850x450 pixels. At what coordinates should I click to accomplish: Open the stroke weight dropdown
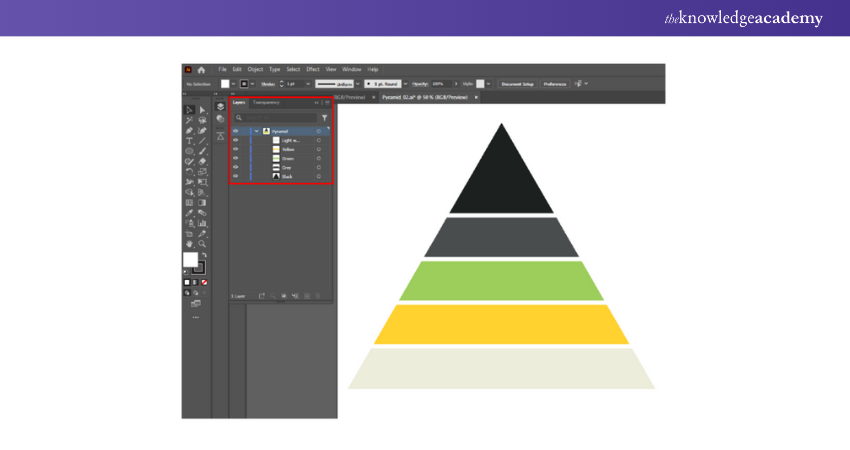click(x=307, y=84)
